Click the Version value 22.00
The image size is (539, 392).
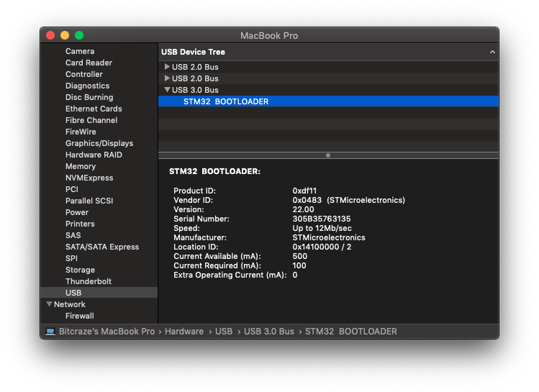[x=303, y=209]
